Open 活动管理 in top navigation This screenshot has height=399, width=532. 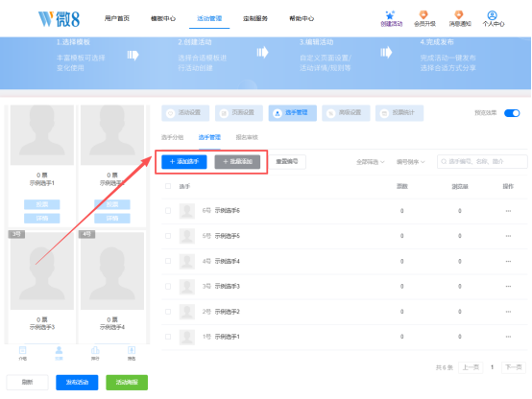[209, 18]
